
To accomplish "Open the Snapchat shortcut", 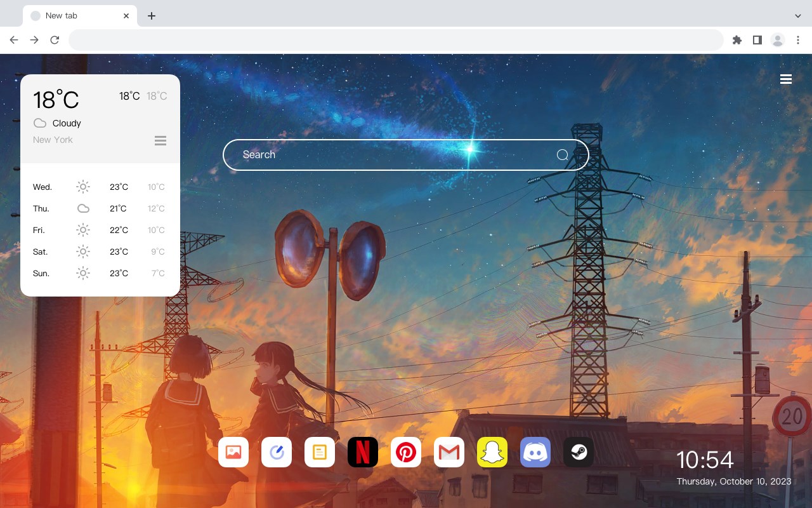I will click(x=492, y=452).
